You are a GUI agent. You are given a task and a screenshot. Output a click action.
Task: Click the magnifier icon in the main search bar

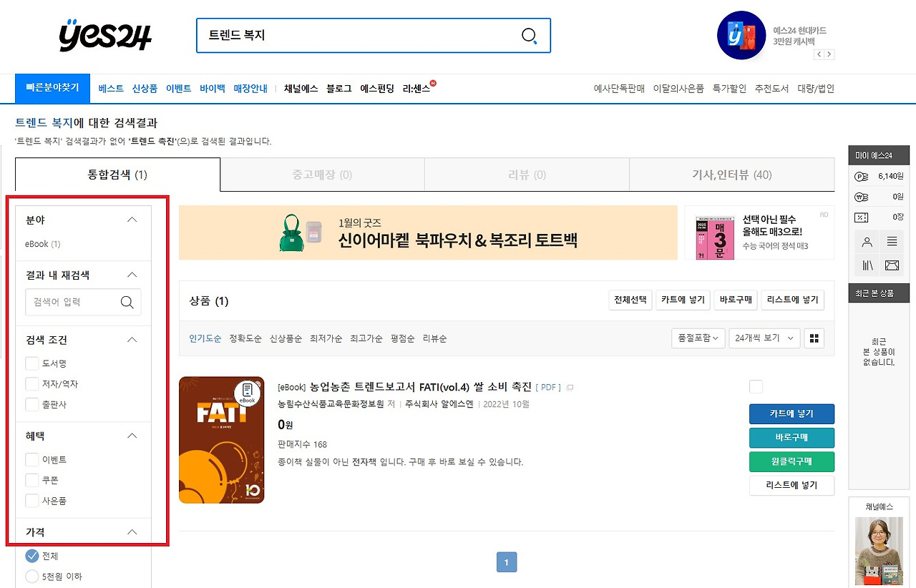coord(528,36)
